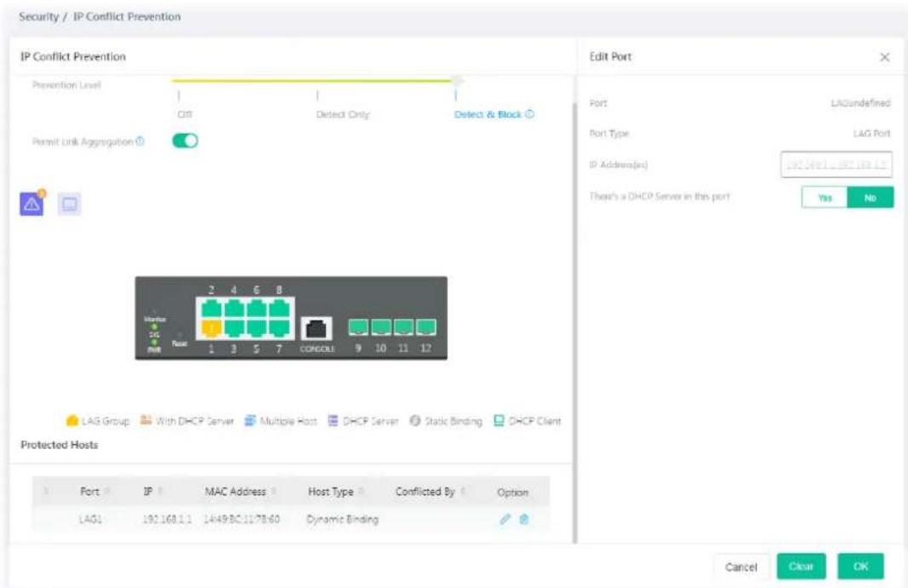The width and height of the screenshot is (908, 588).
Task: Delete the LAG1 protected host entry
Action: coord(524,519)
